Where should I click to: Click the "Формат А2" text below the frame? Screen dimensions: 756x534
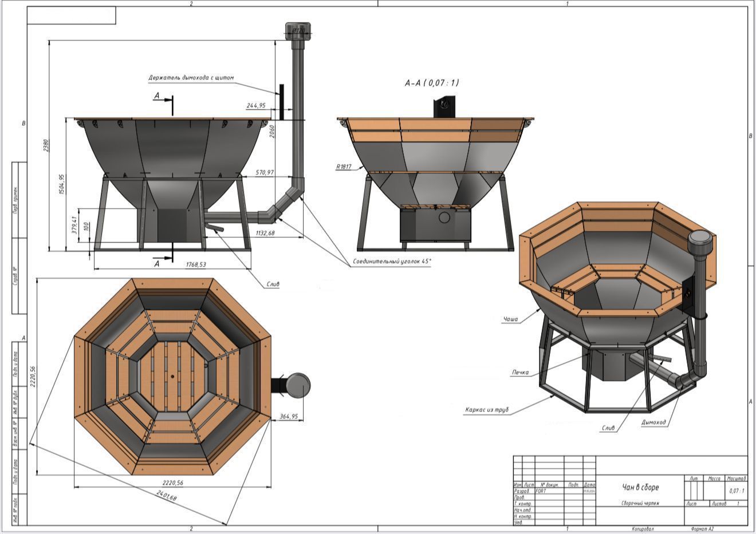coord(702,529)
